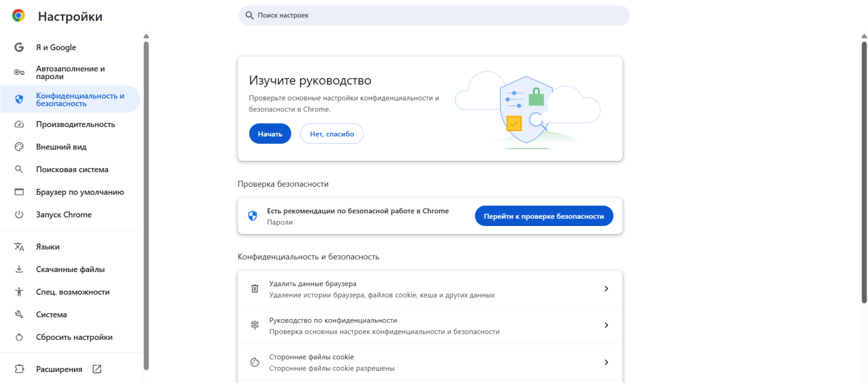
Task: Click the key icon for autofill and passwords
Action: pos(19,72)
